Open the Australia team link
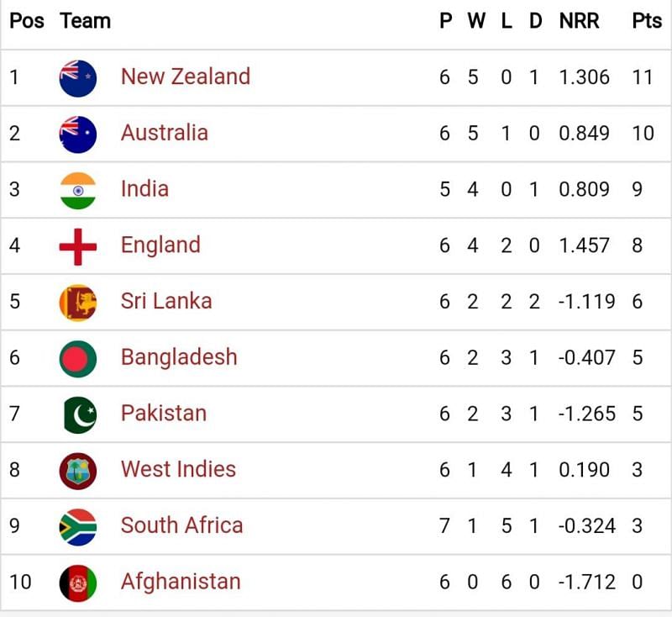The height and width of the screenshot is (617, 672). 165,133
